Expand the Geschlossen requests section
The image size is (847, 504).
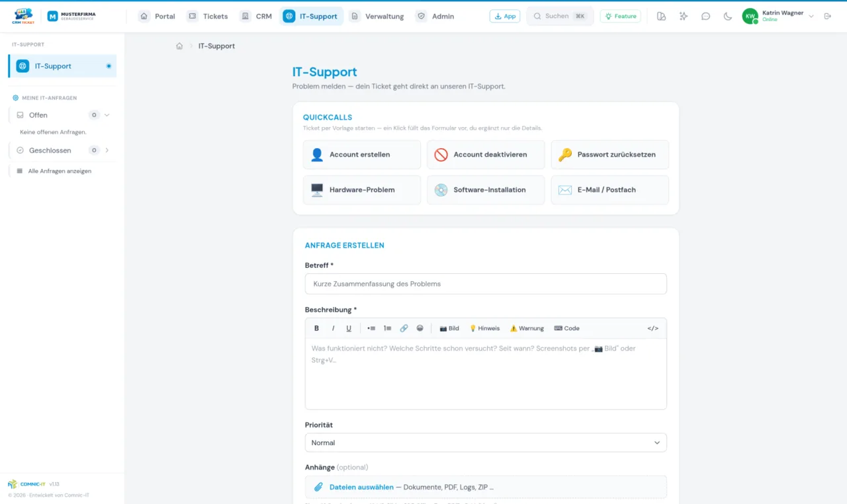(x=107, y=150)
